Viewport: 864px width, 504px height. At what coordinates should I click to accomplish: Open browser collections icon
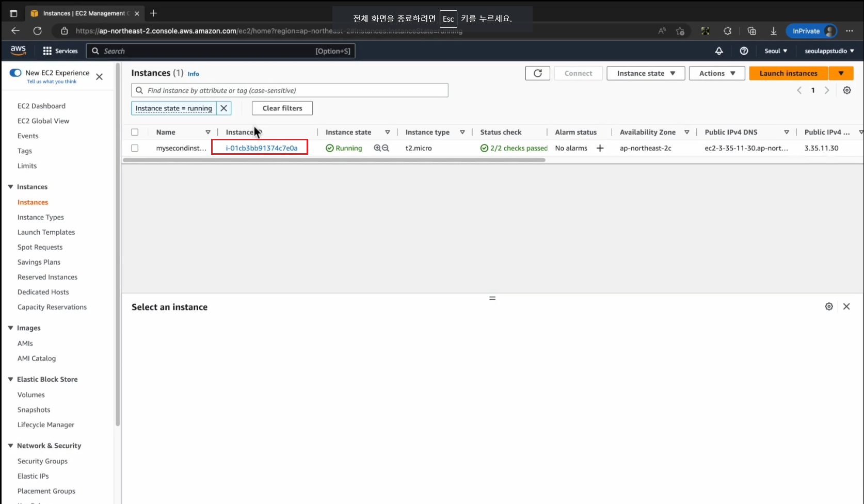point(751,31)
